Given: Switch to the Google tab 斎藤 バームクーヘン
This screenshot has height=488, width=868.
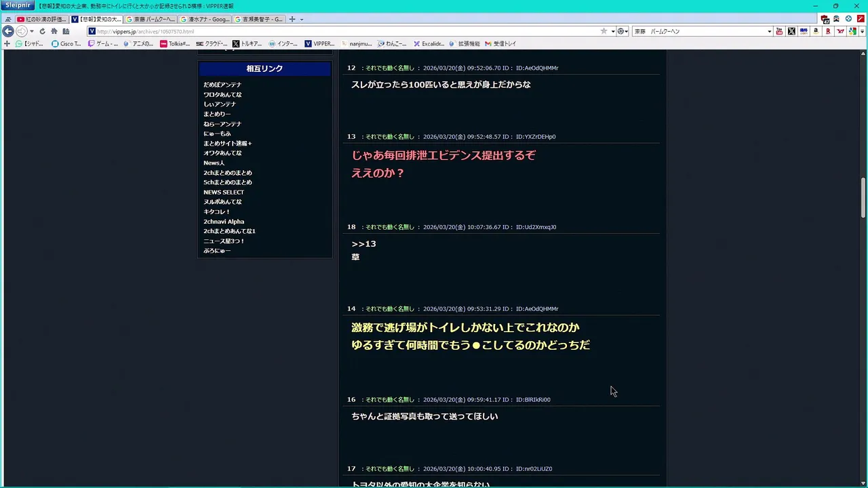Looking at the screenshot, I should 150,19.
